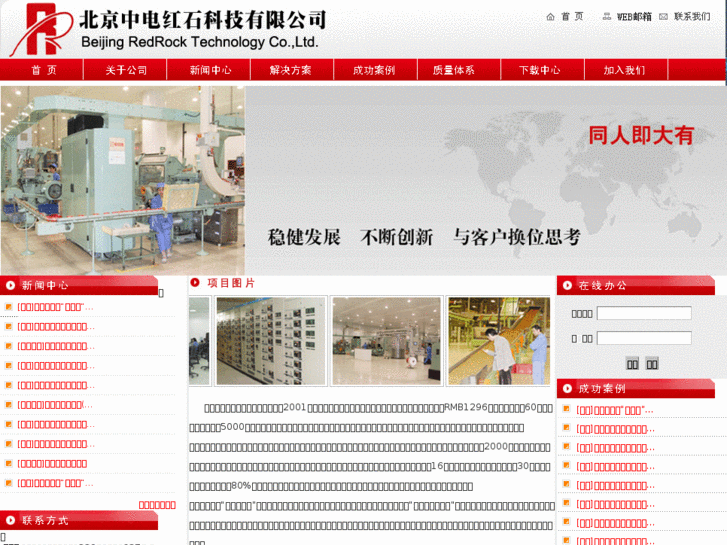Open the bright factory hall project photo
This screenshot has width=727, height=545.
(386, 341)
